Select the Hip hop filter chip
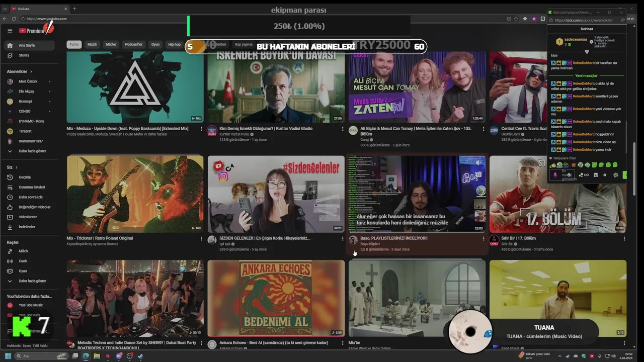 coord(174,44)
